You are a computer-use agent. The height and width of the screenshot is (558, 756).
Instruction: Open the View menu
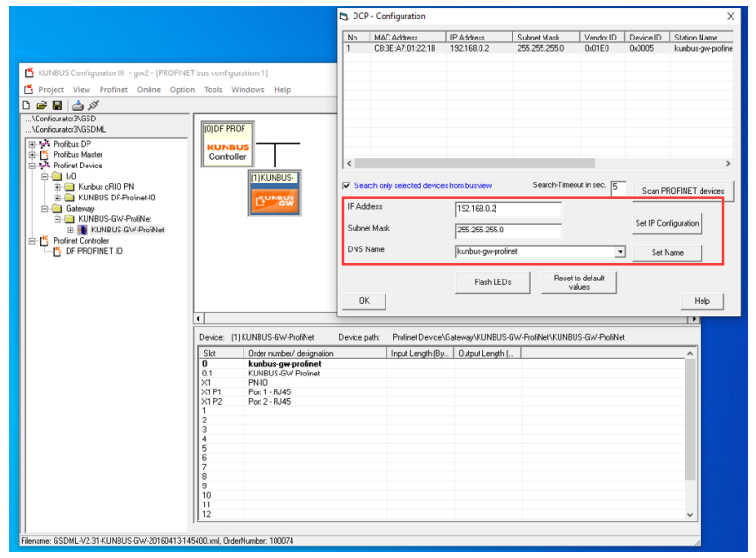click(82, 89)
